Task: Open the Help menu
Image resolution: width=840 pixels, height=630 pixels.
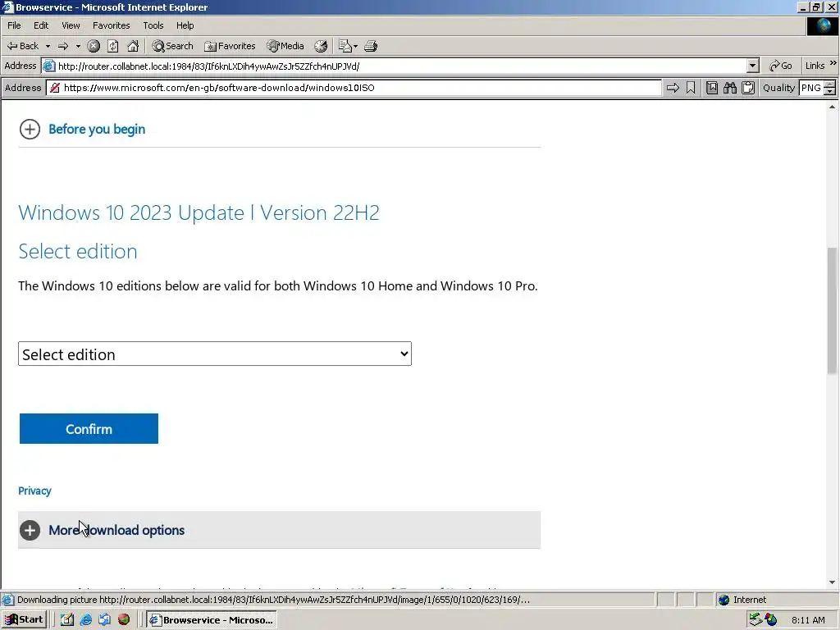Action: [x=185, y=25]
